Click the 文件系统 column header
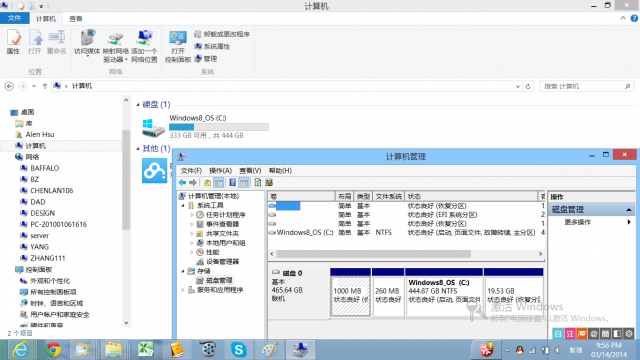 [388, 196]
